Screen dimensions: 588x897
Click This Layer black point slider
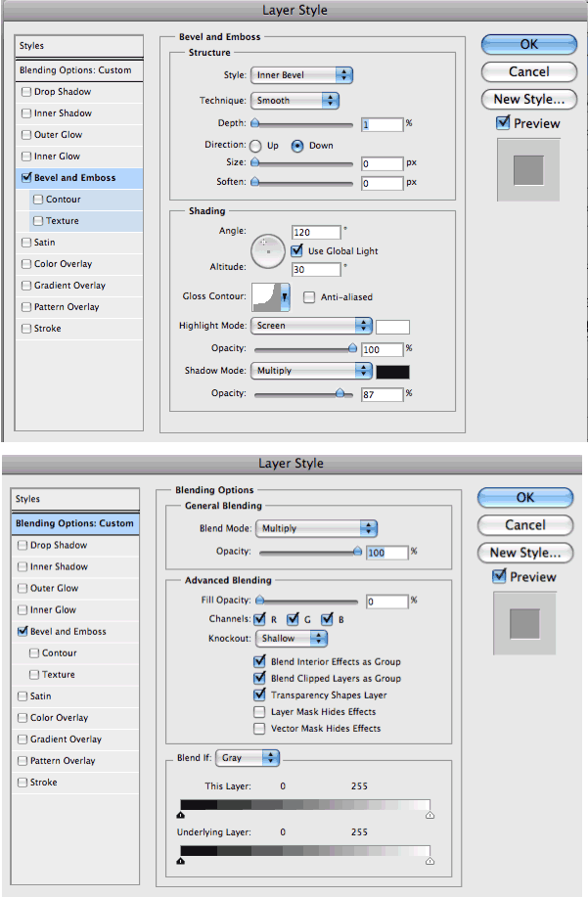pos(181,815)
